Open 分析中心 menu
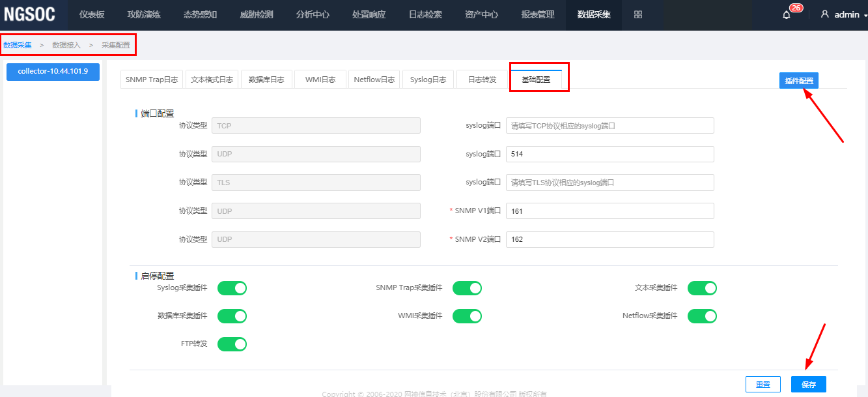 313,14
